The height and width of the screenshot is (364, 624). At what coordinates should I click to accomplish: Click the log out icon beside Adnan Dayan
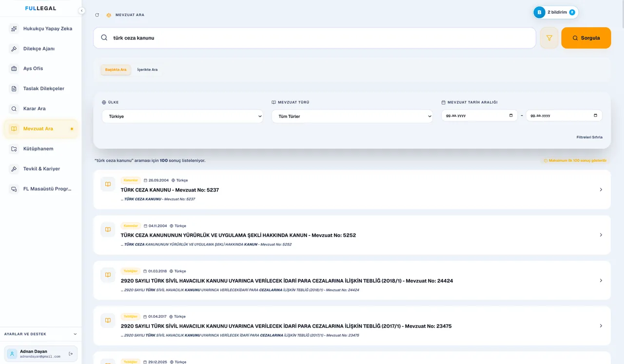pos(71,354)
